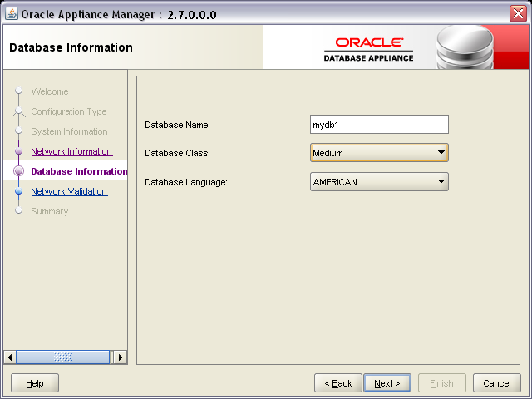The image size is (532, 399).
Task: Click the Oracle Database Appliance logo
Action: [369, 50]
